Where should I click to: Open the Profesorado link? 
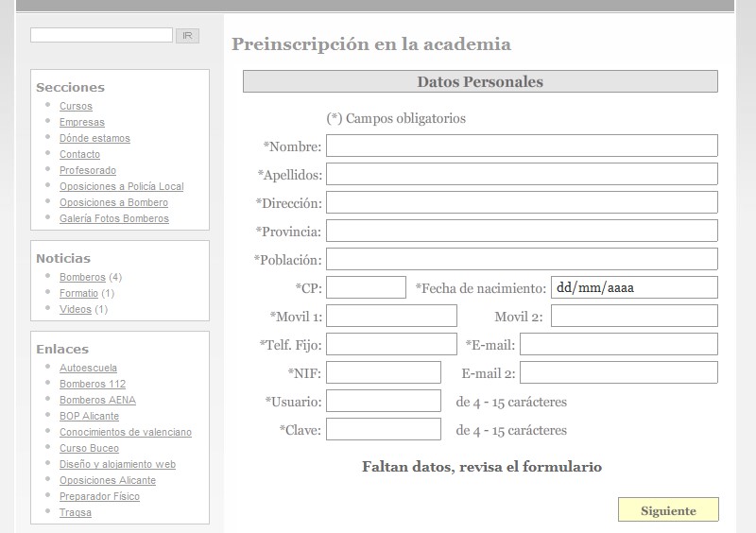pyautogui.click(x=88, y=170)
